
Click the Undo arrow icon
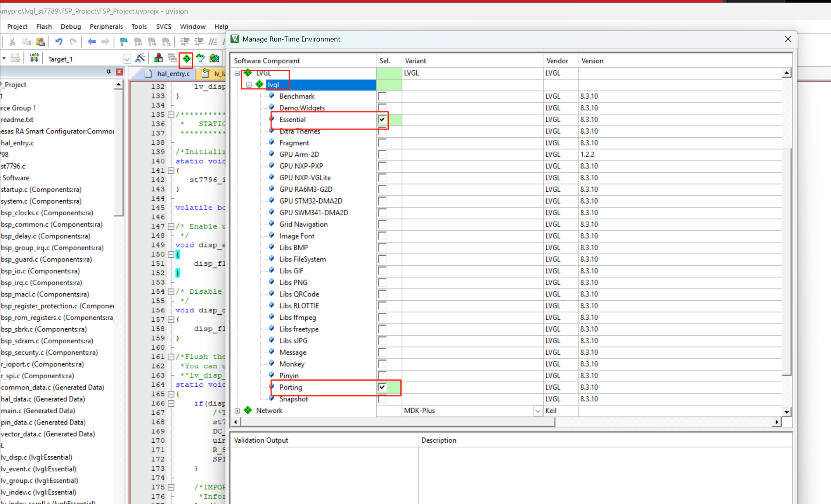(59, 42)
